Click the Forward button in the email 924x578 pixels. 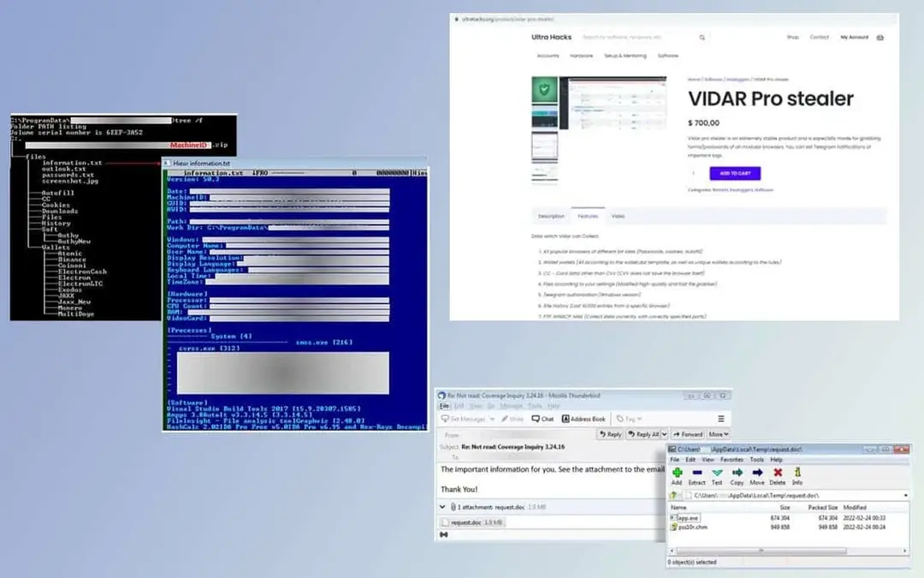click(x=688, y=434)
